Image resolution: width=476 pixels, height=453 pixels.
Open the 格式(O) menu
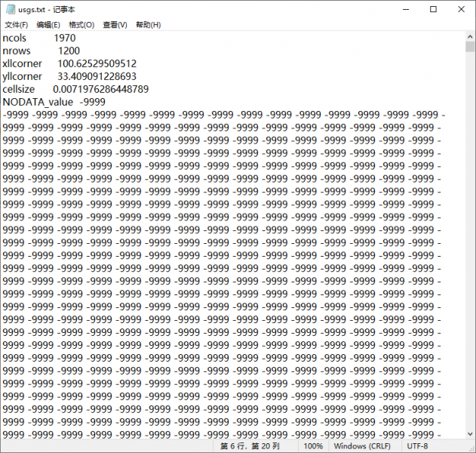click(81, 25)
